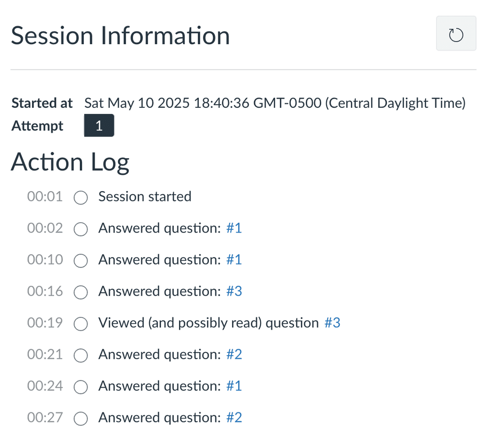The height and width of the screenshot is (448, 487).
Task: Click the circle marker at 00:19
Action: tap(81, 324)
